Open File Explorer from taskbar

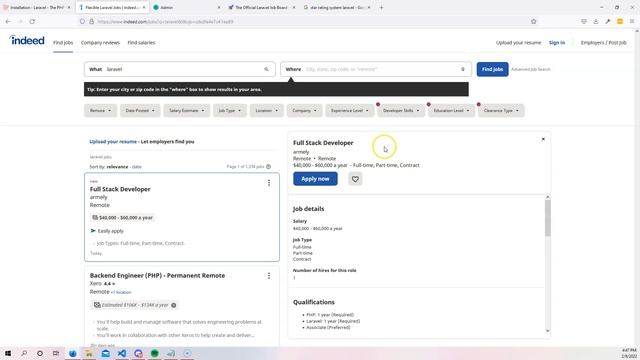89,353
